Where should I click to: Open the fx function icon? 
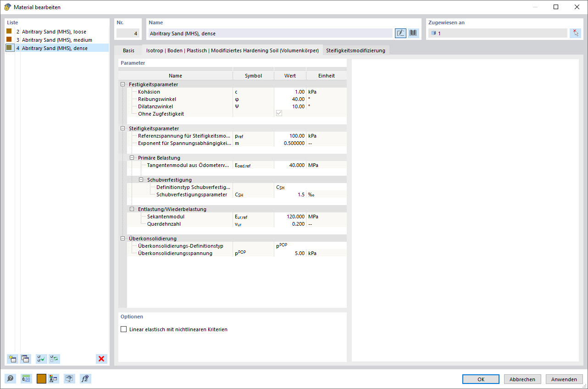click(x=85, y=378)
